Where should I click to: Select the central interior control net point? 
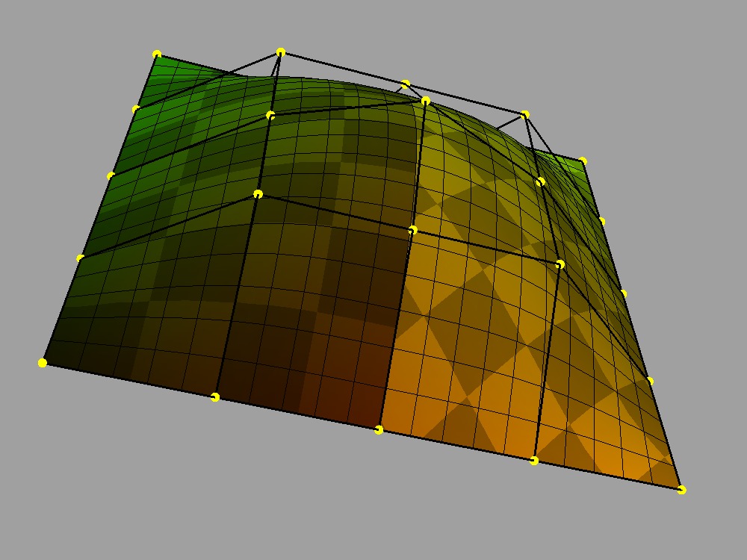click(x=412, y=230)
